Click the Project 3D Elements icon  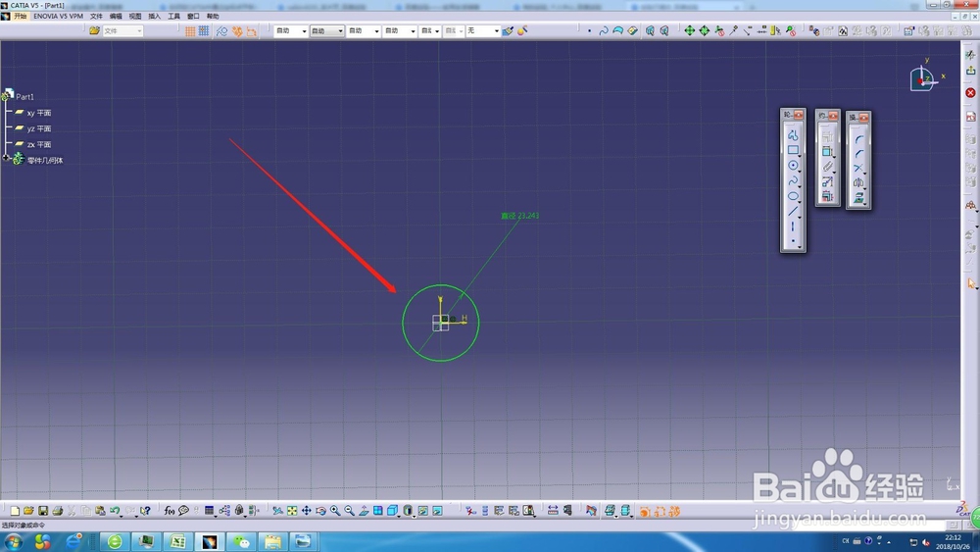coord(858,198)
